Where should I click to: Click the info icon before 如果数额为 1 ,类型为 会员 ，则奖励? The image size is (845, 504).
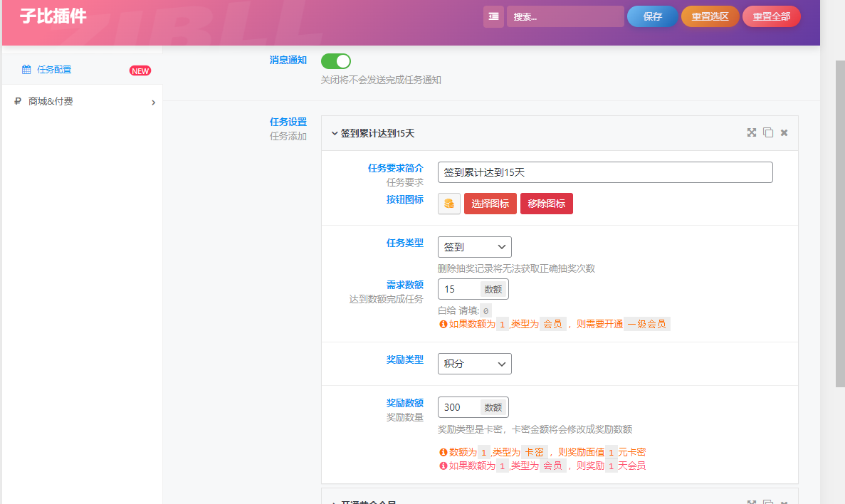[443, 466]
